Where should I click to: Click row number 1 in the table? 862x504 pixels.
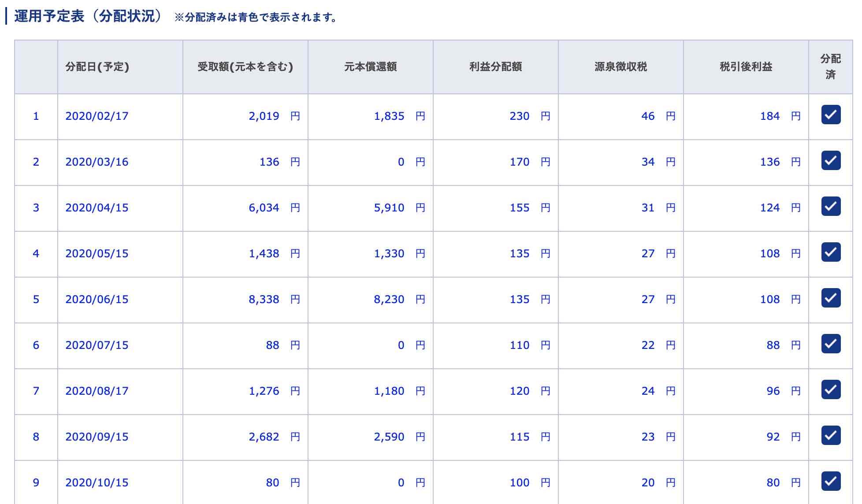pos(36,116)
